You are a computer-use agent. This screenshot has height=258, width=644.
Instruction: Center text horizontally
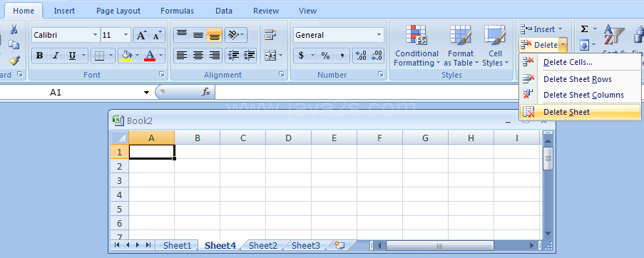pos(198,56)
